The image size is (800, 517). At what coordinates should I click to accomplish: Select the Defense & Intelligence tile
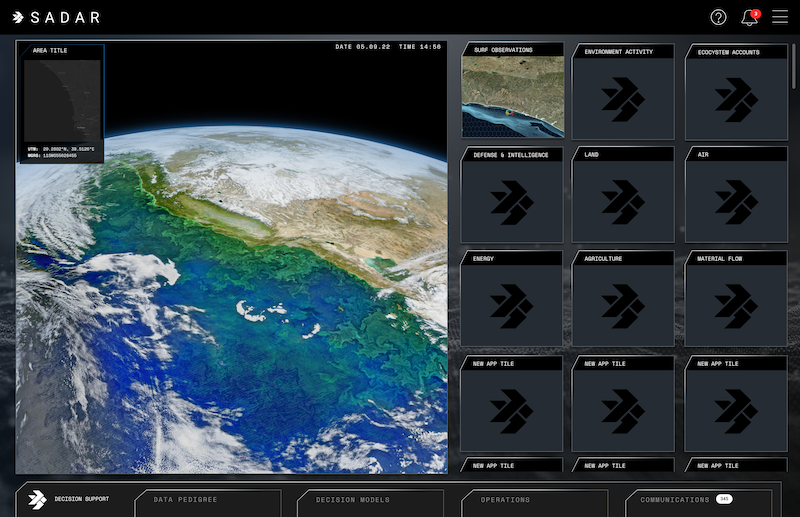(512, 200)
